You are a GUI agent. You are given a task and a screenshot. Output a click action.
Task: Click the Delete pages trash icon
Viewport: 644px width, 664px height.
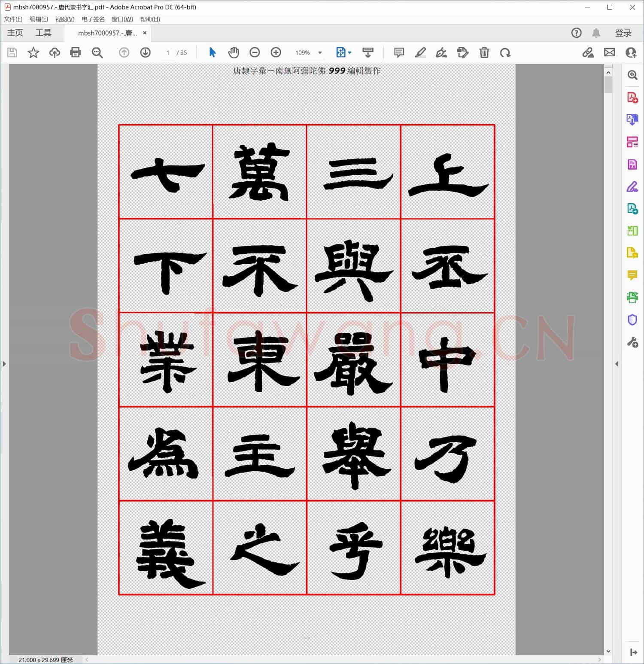pos(484,52)
